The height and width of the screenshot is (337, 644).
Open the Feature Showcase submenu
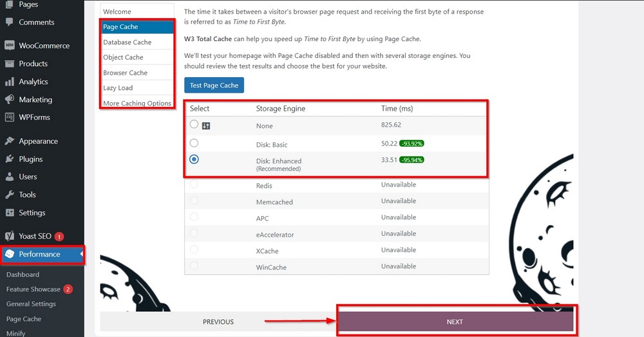33,289
